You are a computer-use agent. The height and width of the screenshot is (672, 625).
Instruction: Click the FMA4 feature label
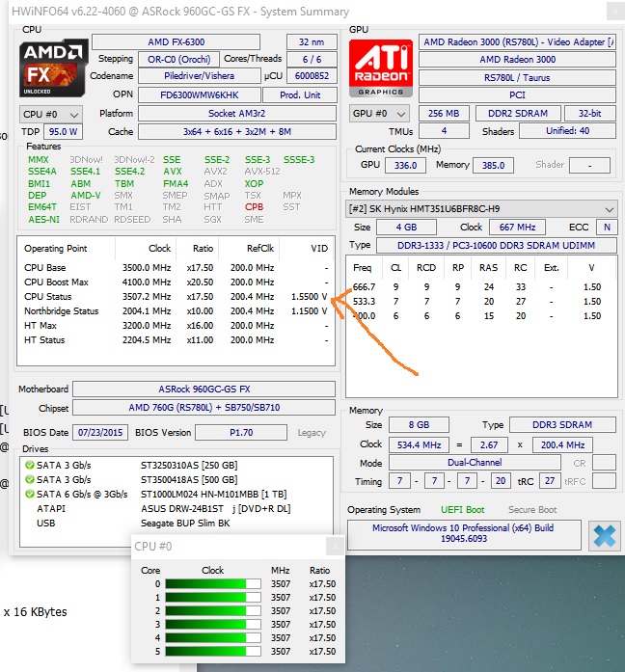click(176, 183)
